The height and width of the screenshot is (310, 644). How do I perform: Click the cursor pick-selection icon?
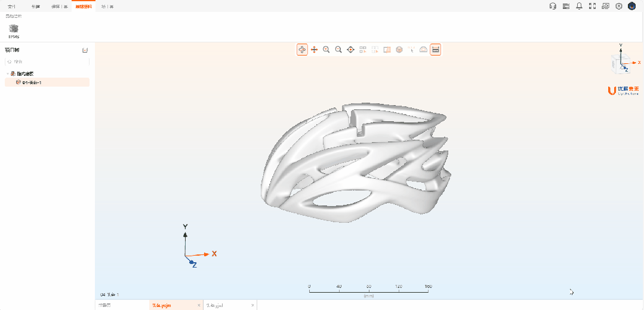[411, 50]
